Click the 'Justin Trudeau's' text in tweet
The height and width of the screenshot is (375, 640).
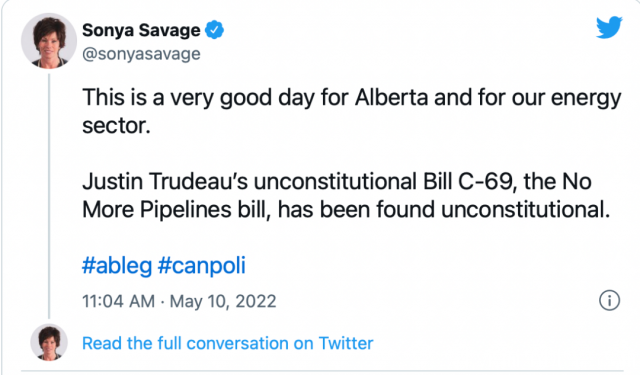coord(165,181)
